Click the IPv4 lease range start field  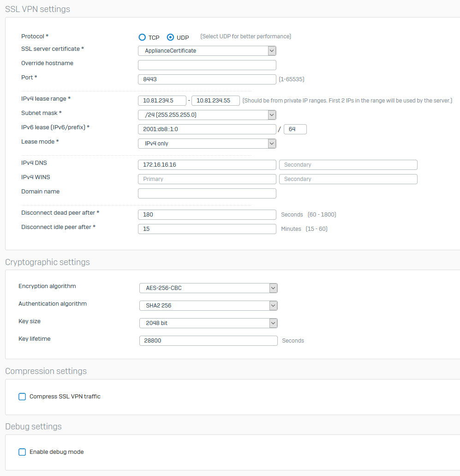point(162,101)
